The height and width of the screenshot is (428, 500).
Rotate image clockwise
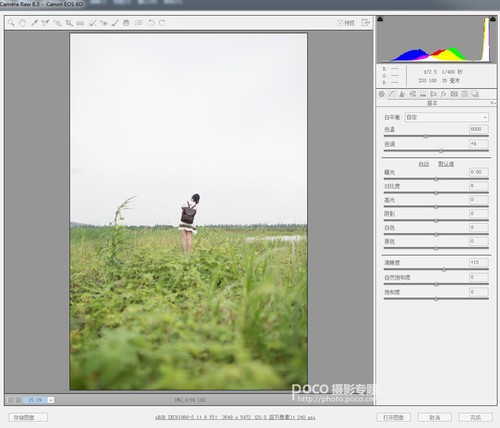pyautogui.click(x=162, y=23)
